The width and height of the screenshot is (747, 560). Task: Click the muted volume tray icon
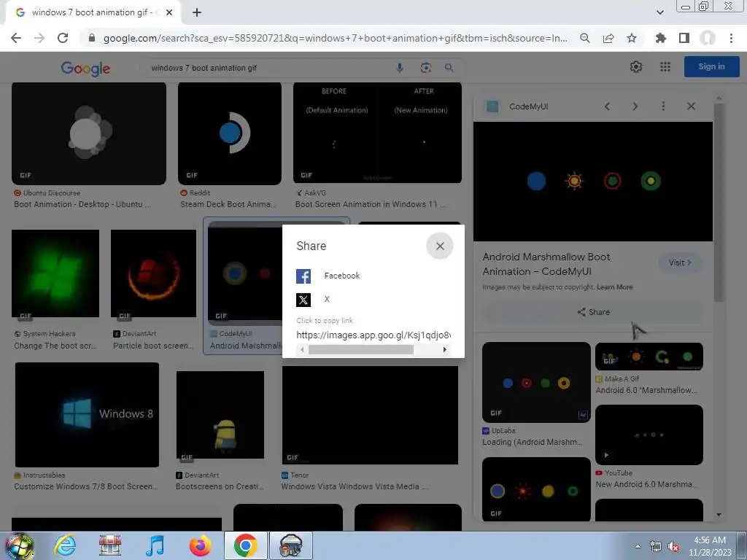(673, 547)
